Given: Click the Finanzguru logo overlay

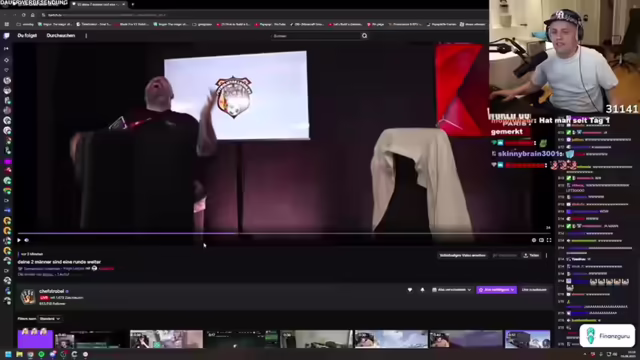Looking at the screenshot, I should click(607, 336).
